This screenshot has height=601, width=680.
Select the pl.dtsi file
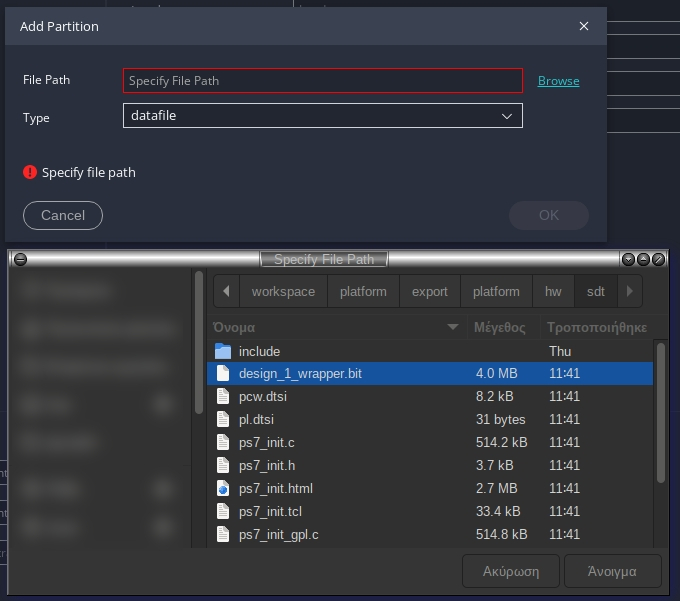(x=430, y=419)
